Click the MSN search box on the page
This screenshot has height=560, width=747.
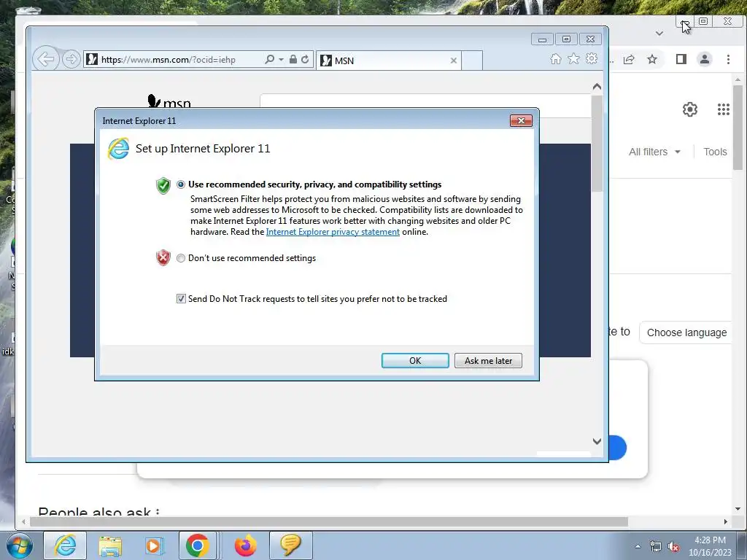pos(425,102)
